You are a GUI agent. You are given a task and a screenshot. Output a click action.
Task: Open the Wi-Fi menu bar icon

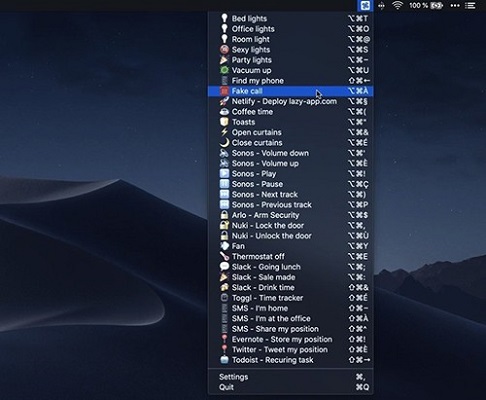coord(397,5)
